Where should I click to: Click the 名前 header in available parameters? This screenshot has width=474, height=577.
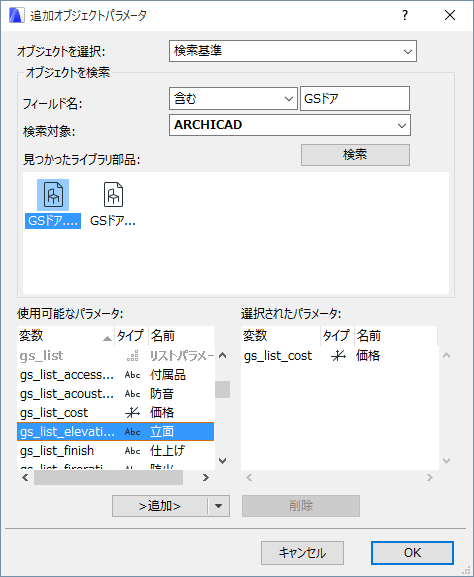pos(181,336)
